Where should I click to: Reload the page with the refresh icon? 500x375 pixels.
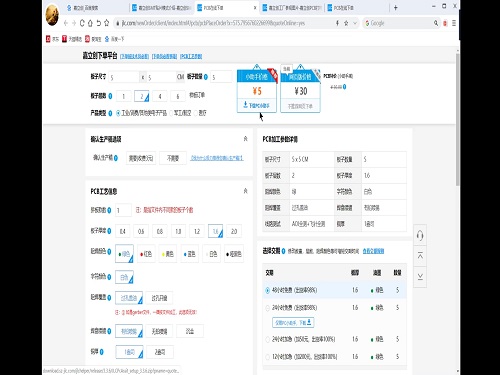[x=82, y=23]
